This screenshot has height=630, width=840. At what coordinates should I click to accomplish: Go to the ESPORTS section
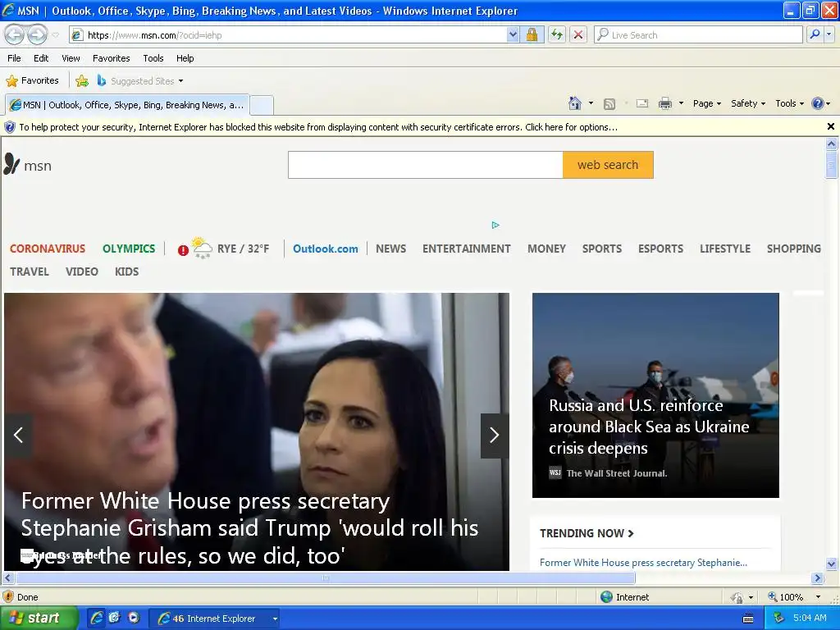point(660,249)
